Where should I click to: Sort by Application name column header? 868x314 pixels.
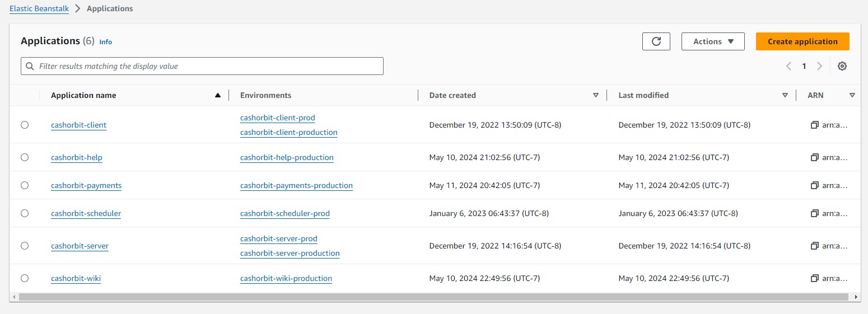click(x=83, y=95)
